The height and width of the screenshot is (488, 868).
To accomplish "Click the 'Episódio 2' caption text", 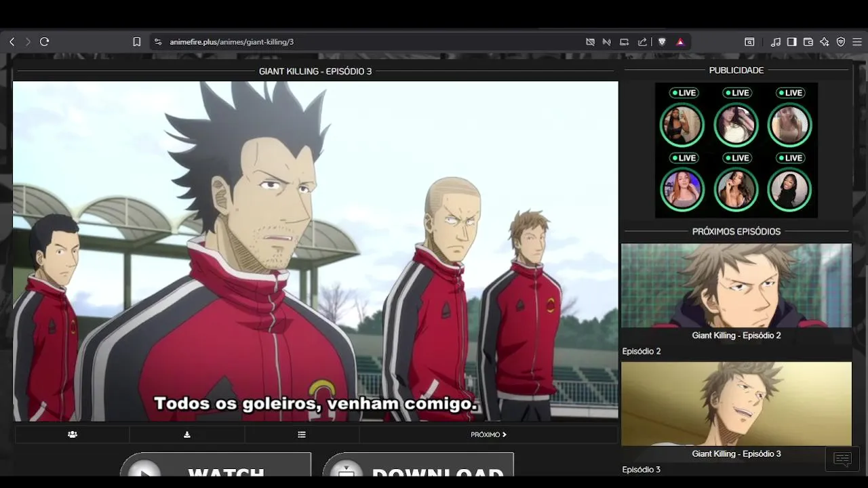I will point(642,351).
